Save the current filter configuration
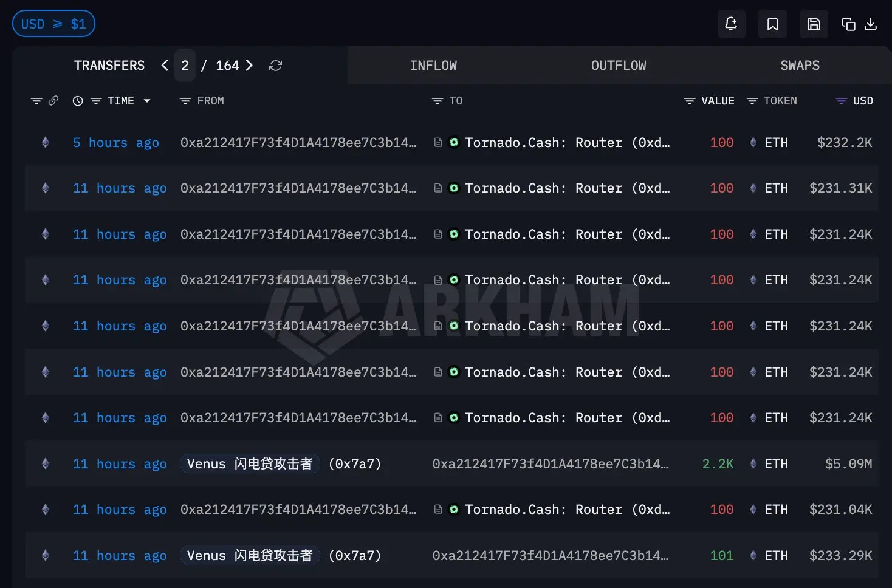Viewport: 892px width, 588px height. pos(814,24)
